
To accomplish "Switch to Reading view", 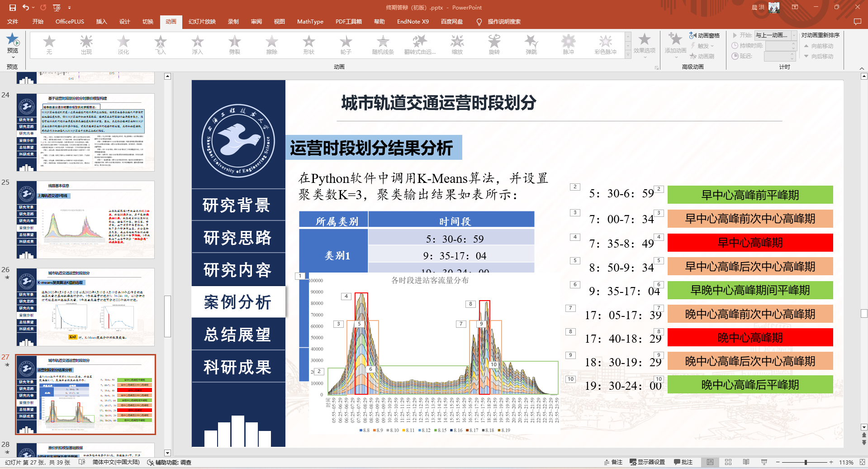I will click(x=746, y=462).
